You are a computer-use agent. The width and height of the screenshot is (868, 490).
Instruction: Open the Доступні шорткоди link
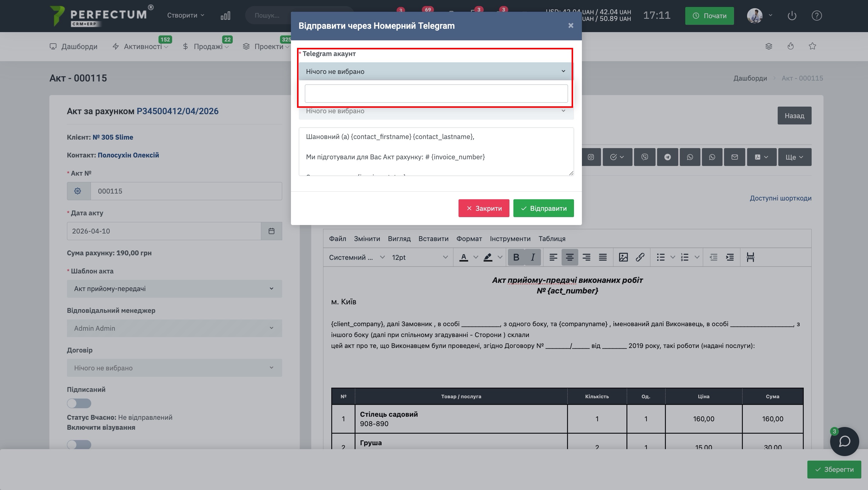point(780,198)
